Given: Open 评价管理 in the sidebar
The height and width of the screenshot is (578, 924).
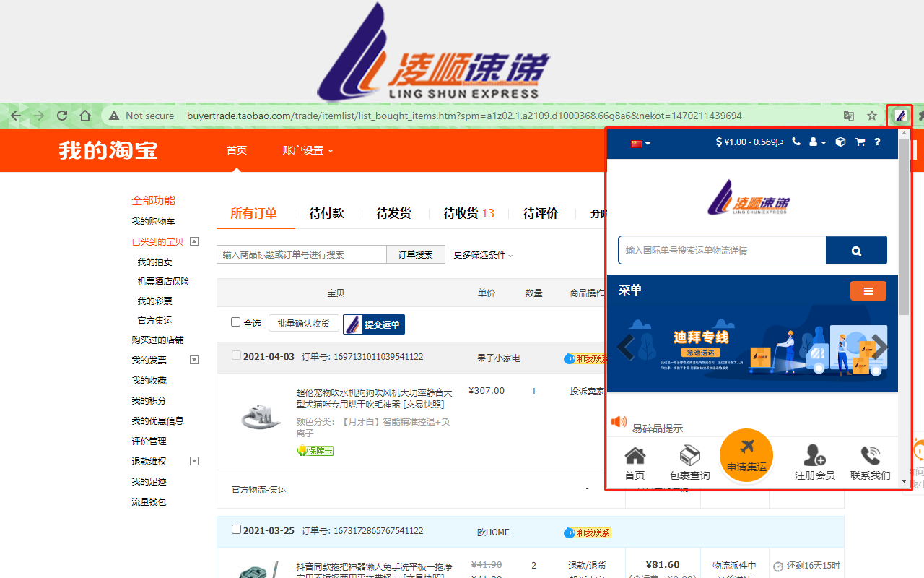Looking at the screenshot, I should tap(149, 441).
